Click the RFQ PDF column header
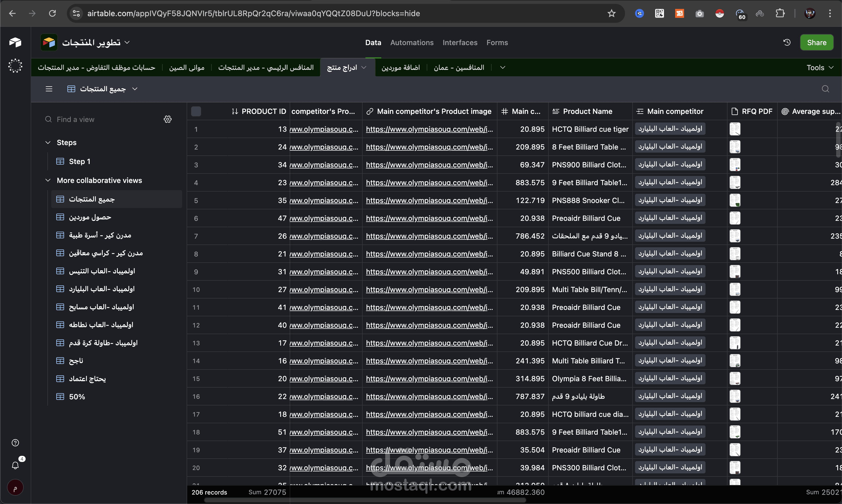This screenshot has height=504, width=842. pyautogui.click(x=752, y=111)
